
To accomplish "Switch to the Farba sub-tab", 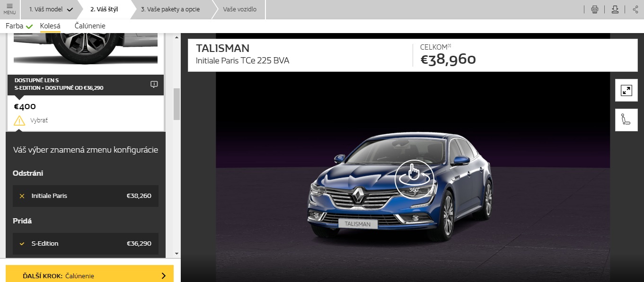I will 19,26.
